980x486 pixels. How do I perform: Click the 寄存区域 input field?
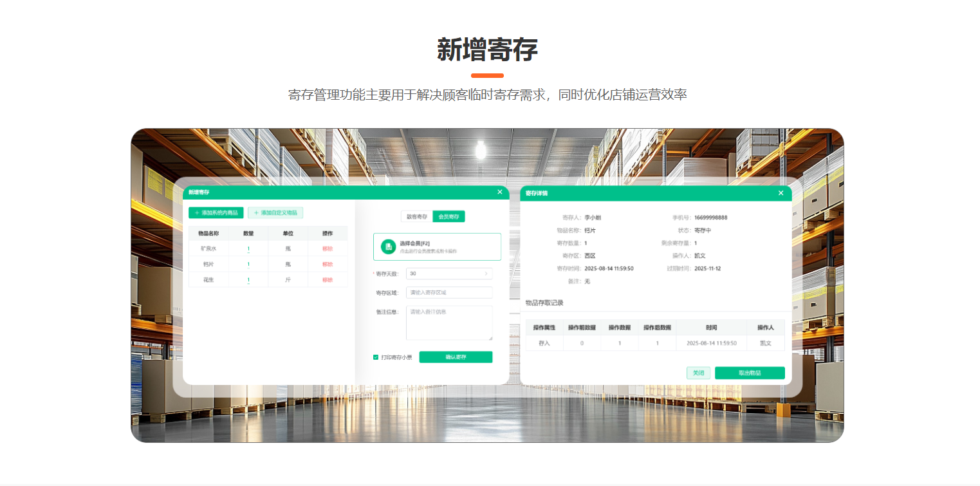(449, 292)
